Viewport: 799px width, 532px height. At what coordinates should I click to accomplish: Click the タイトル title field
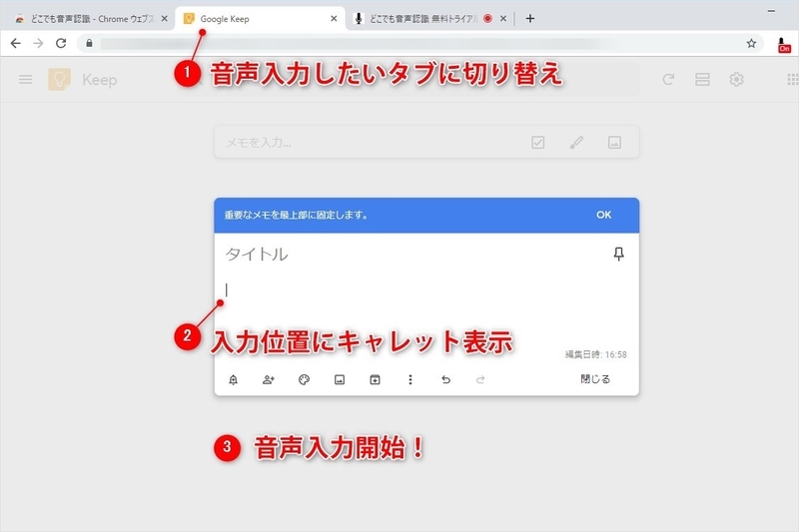(x=412, y=254)
